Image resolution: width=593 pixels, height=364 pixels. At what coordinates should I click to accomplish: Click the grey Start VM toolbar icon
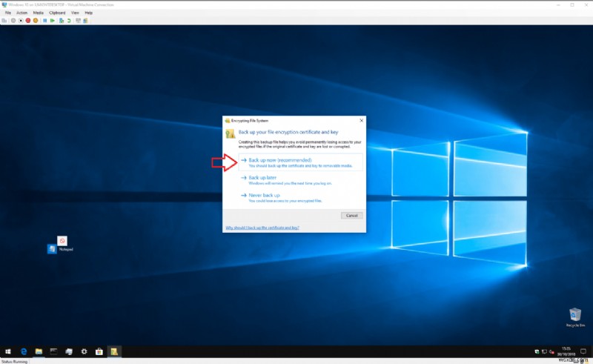[x=13, y=21]
